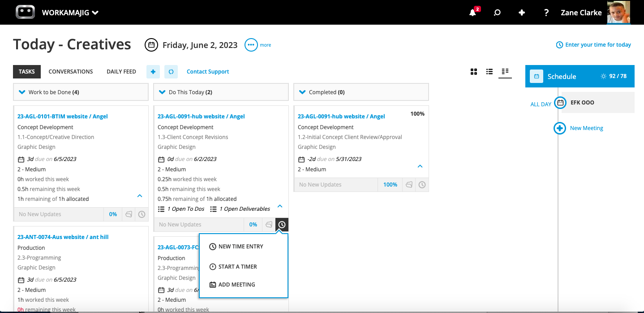Click the refresh tasks icon
Viewport: 644px width, 313px height.
[x=171, y=72]
